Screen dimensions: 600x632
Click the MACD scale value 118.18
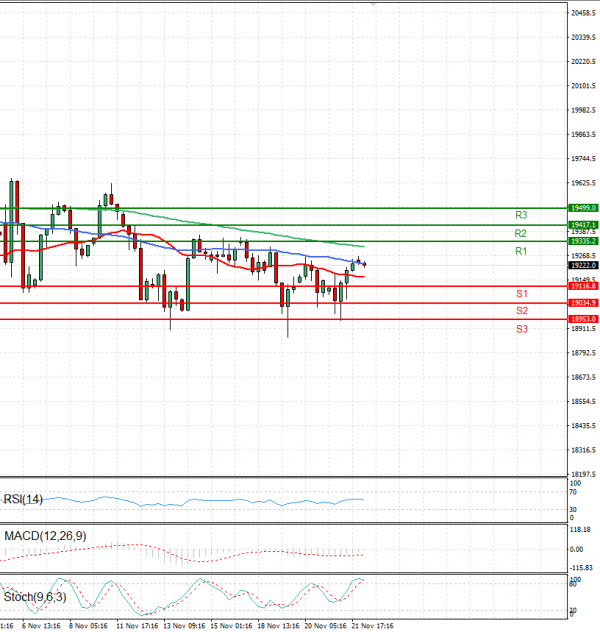tap(580, 530)
